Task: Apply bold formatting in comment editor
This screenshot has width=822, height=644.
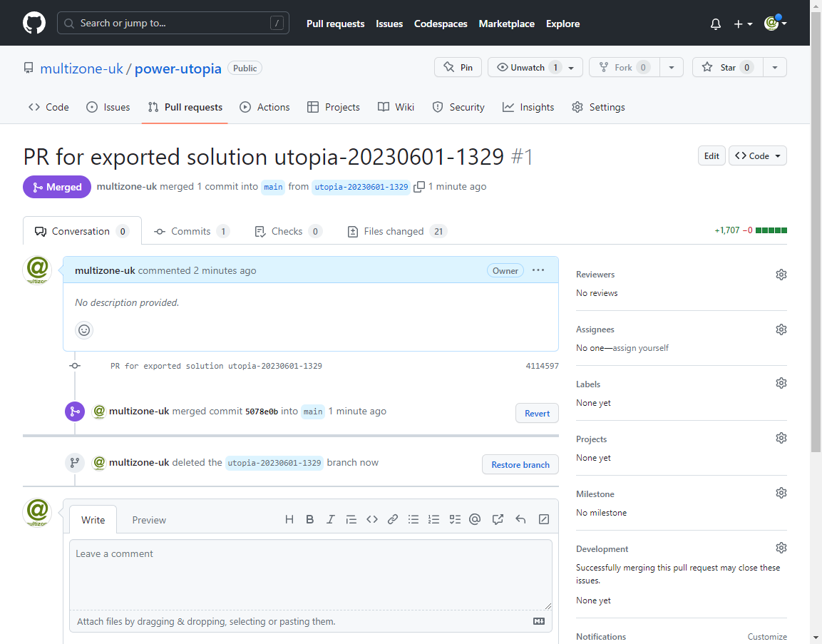Action: coord(310,519)
